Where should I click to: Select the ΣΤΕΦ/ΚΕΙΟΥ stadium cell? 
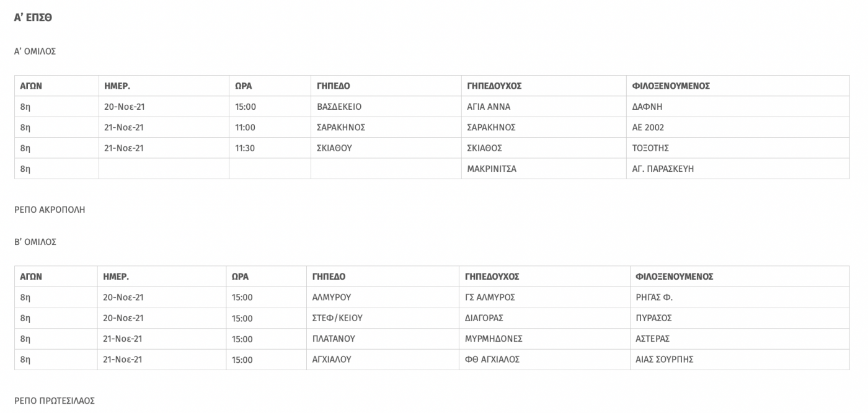pyautogui.click(x=383, y=318)
